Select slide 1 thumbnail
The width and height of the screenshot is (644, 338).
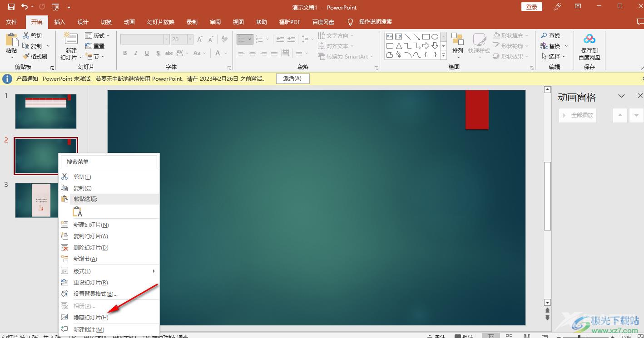[x=46, y=111]
